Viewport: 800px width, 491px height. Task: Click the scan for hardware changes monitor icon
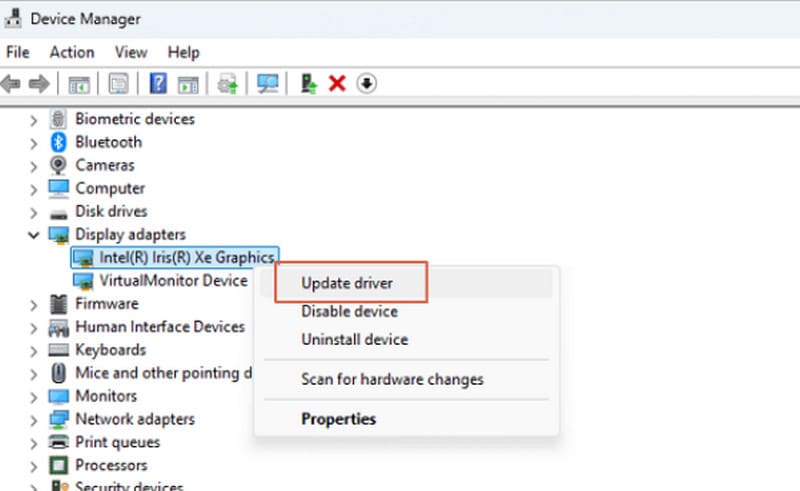point(268,84)
